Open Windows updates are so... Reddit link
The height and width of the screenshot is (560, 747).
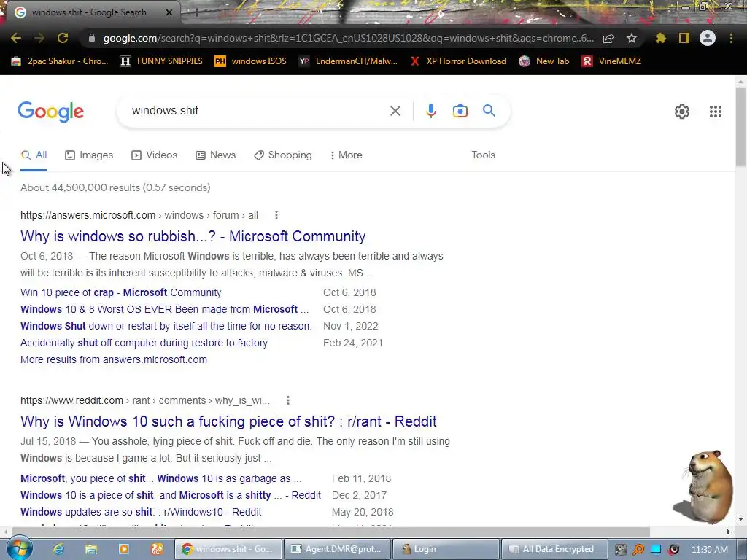click(141, 512)
